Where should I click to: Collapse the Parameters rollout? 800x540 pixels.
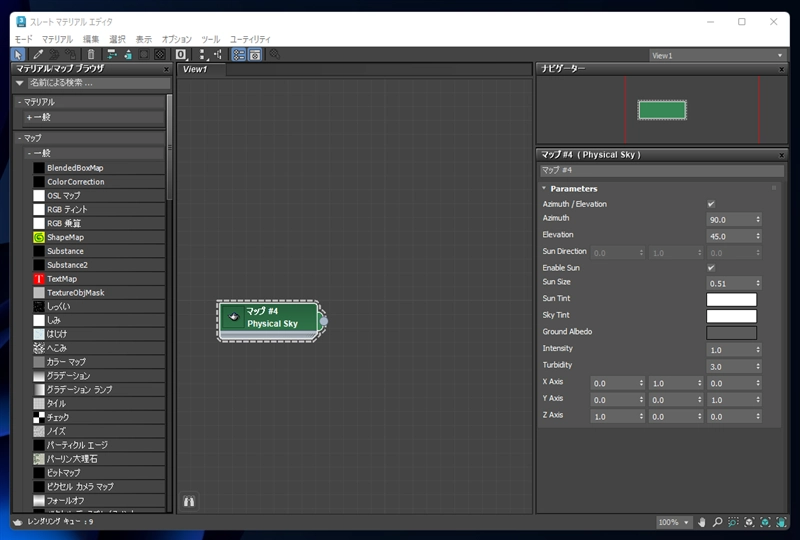(x=544, y=188)
